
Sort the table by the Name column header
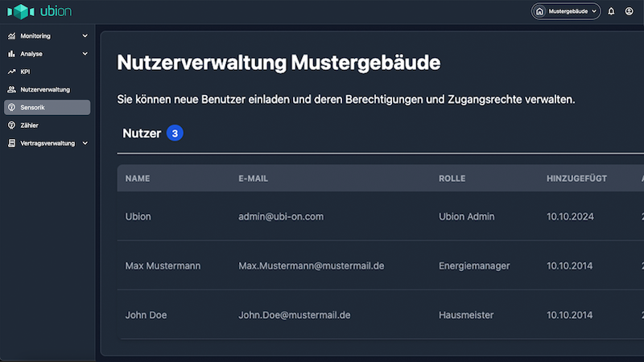(x=138, y=178)
